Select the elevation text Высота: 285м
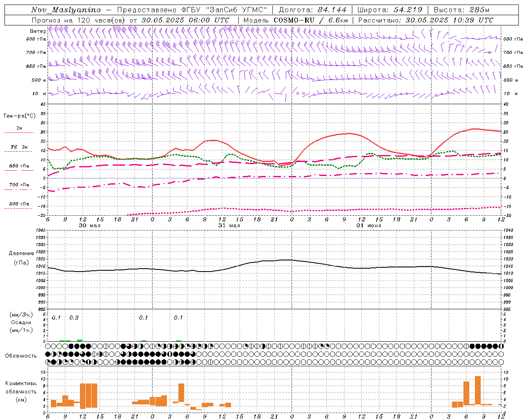The width and height of the screenshot is (525, 420). pos(461,10)
